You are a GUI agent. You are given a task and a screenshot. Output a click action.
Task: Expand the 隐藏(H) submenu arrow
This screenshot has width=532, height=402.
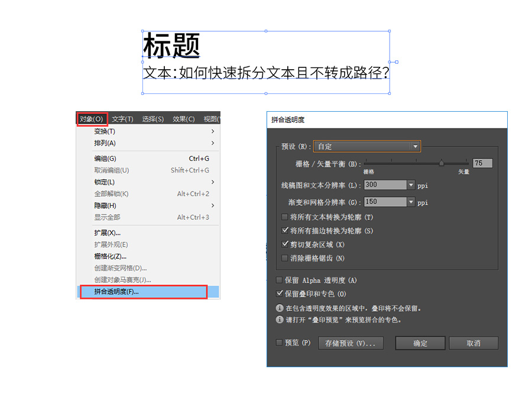click(213, 206)
